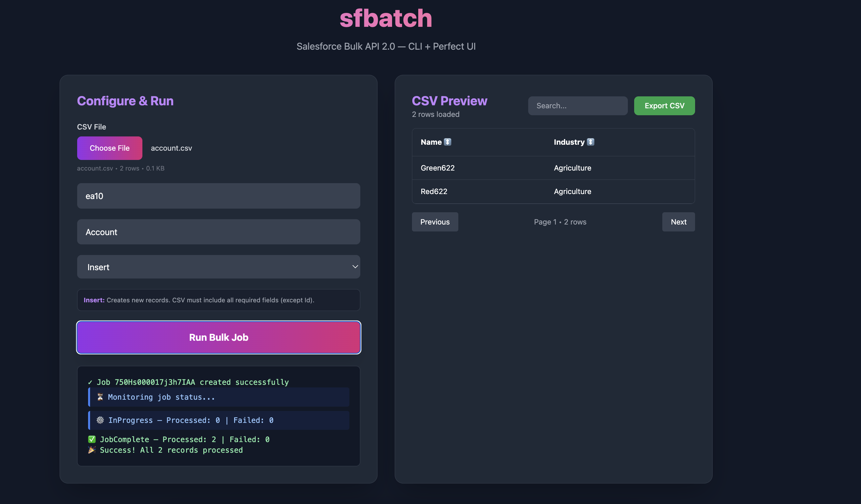Screen dimensions: 861x504
Task: Click Run Bulk Job
Action: tap(218, 337)
